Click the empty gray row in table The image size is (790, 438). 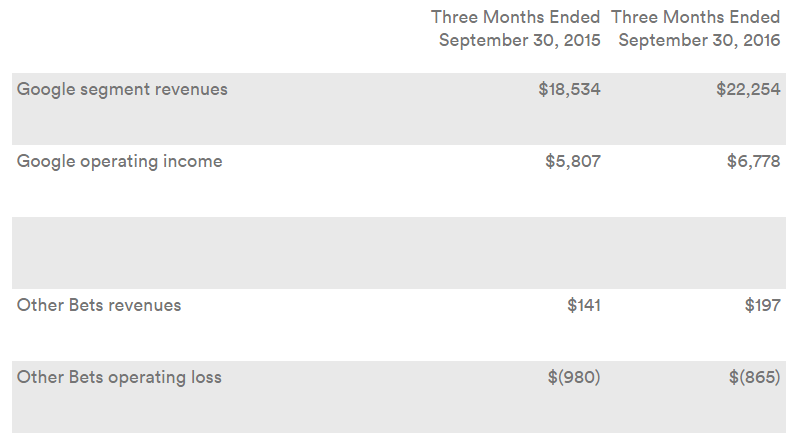[399, 253]
